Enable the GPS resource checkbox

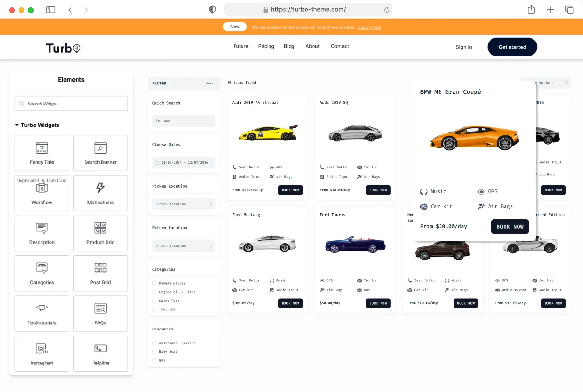pos(154,361)
